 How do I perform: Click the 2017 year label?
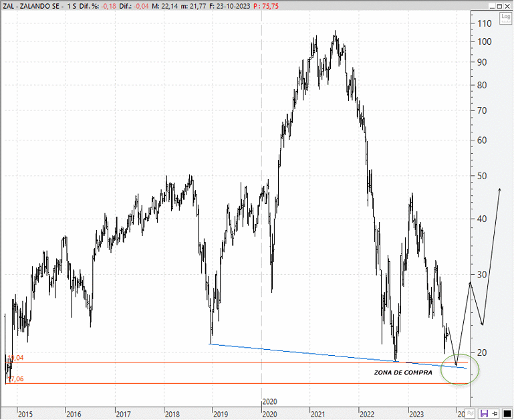point(123,415)
